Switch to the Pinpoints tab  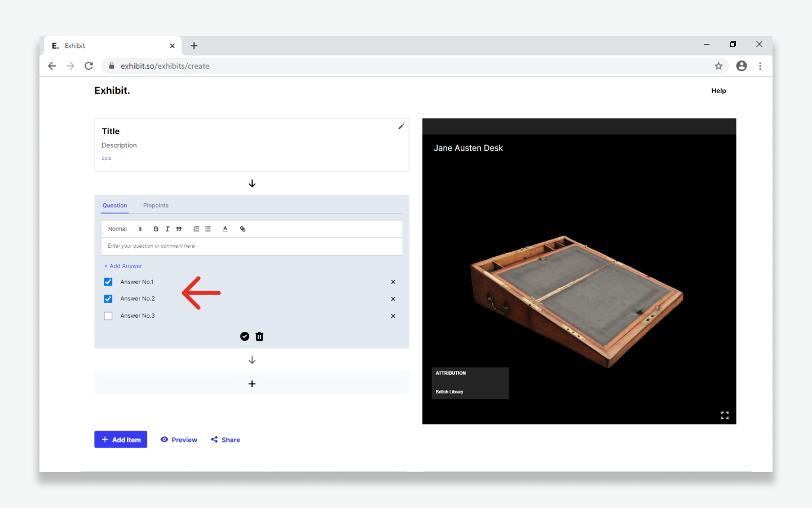pyautogui.click(x=156, y=205)
